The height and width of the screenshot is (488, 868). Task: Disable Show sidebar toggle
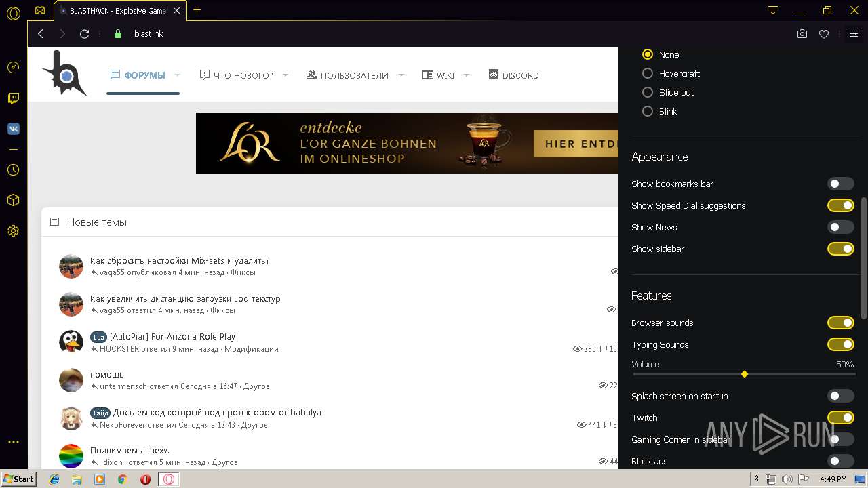(x=840, y=249)
